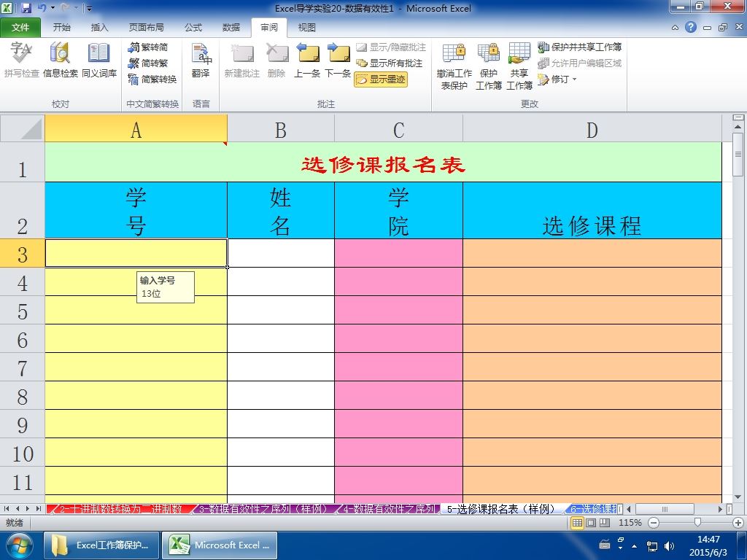Switch to sheet tab 4-数据有效性之序列
The width and height of the screenshot is (747, 560).
coord(390,509)
